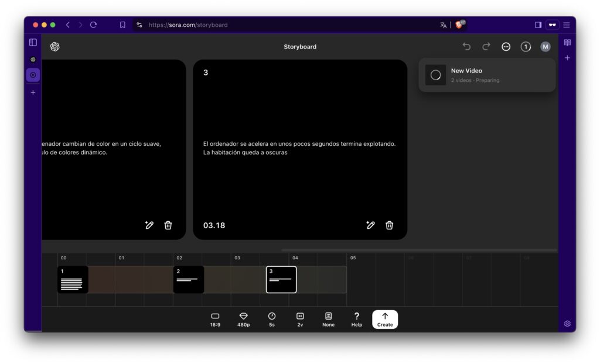Select timeline thumbnail 2

pos(189,280)
